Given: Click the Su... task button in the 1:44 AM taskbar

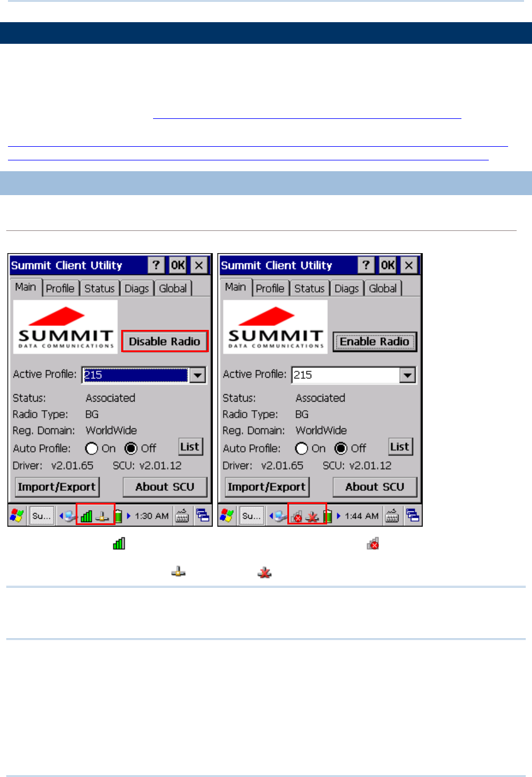Looking at the screenshot, I should click(251, 516).
